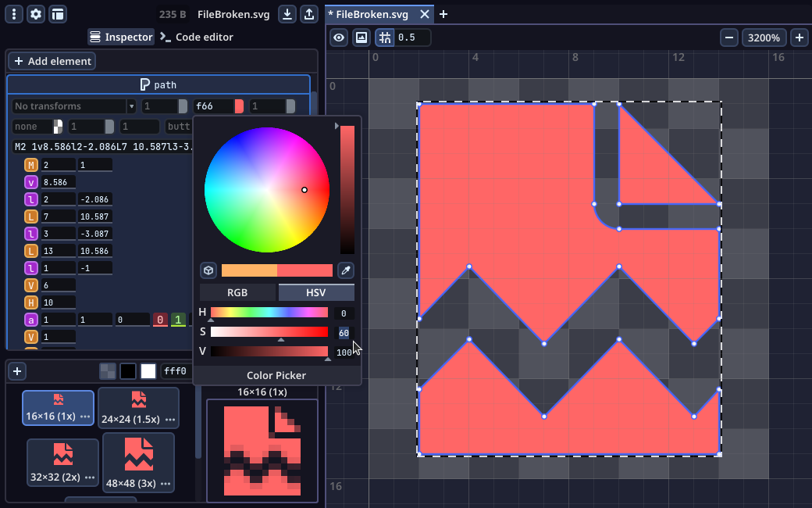
Task: Click the saturation S slider
Action: tap(269, 332)
